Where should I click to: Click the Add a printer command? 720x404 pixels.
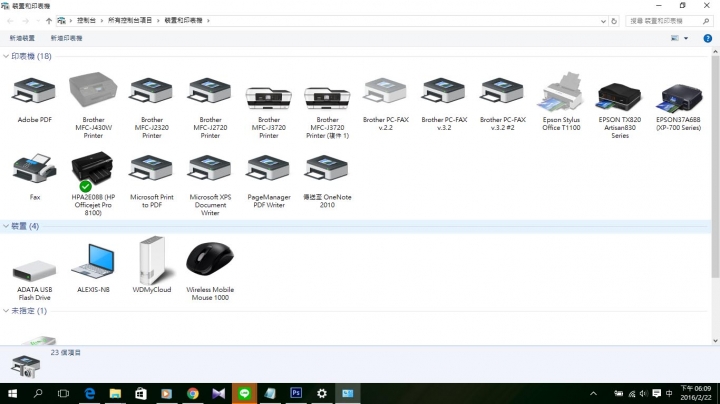[67, 38]
